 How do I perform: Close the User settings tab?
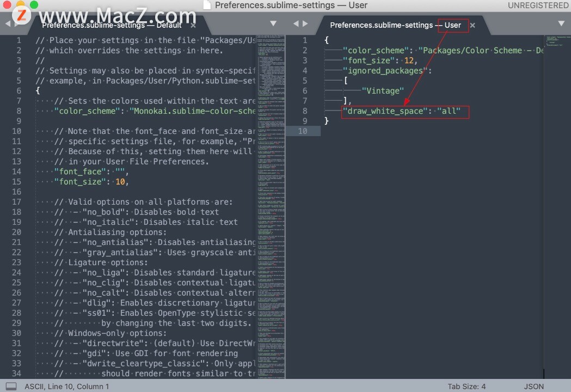tap(472, 25)
